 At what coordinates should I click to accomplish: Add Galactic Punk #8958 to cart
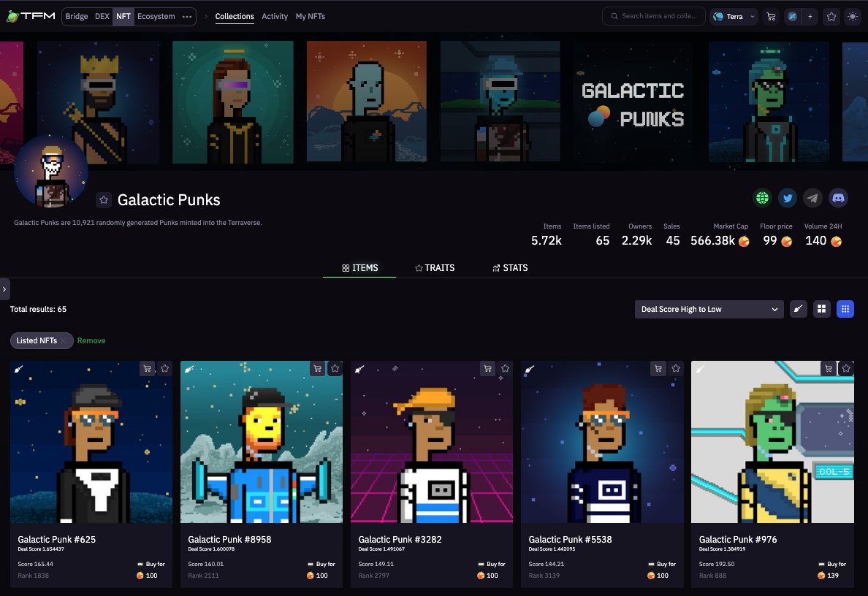(x=317, y=369)
